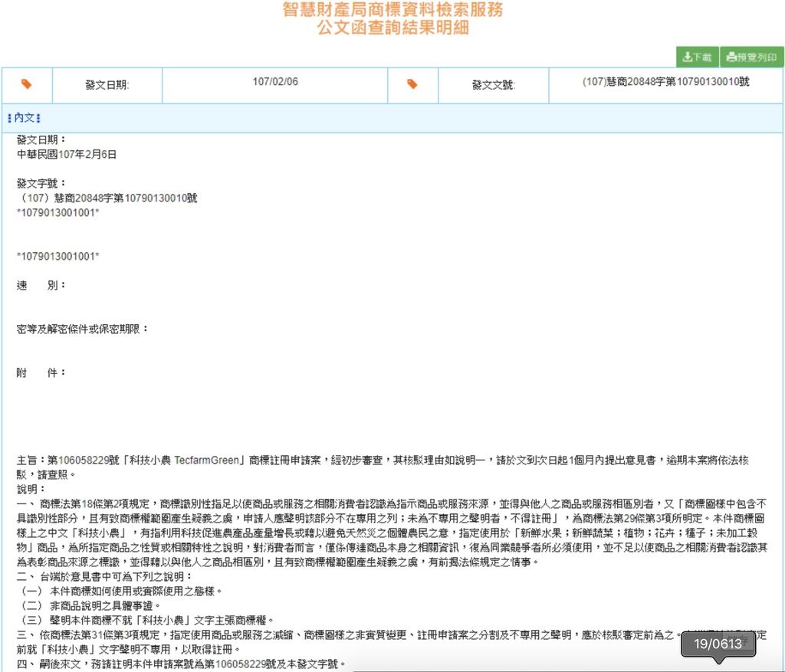Click the text 中華民國107年2月6日
Viewport: 785px width, 672px height.
click(x=67, y=155)
